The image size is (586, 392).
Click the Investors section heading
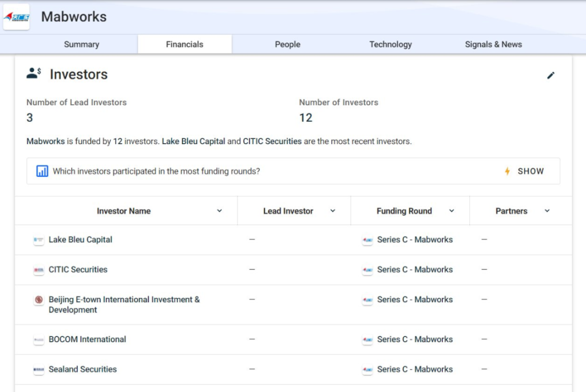[x=78, y=74]
